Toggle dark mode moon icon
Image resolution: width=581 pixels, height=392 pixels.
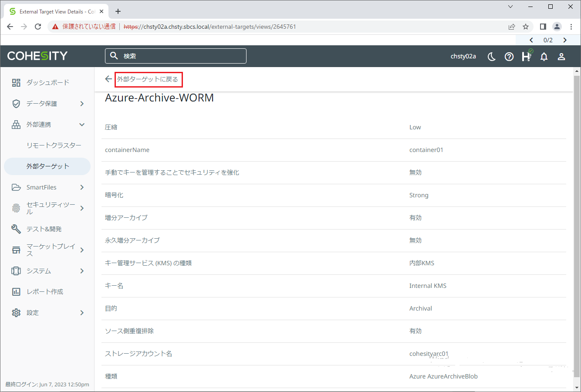point(492,57)
